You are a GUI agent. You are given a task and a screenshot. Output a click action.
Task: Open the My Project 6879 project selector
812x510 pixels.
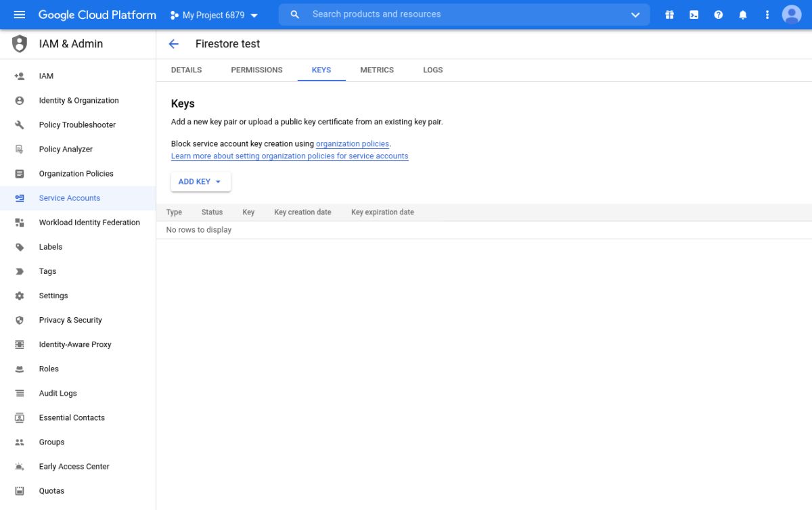click(x=214, y=15)
